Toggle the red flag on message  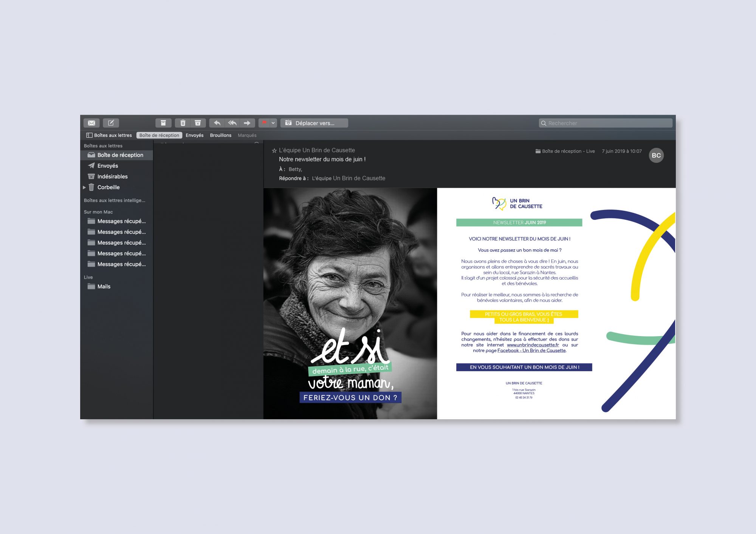click(264, 123)
